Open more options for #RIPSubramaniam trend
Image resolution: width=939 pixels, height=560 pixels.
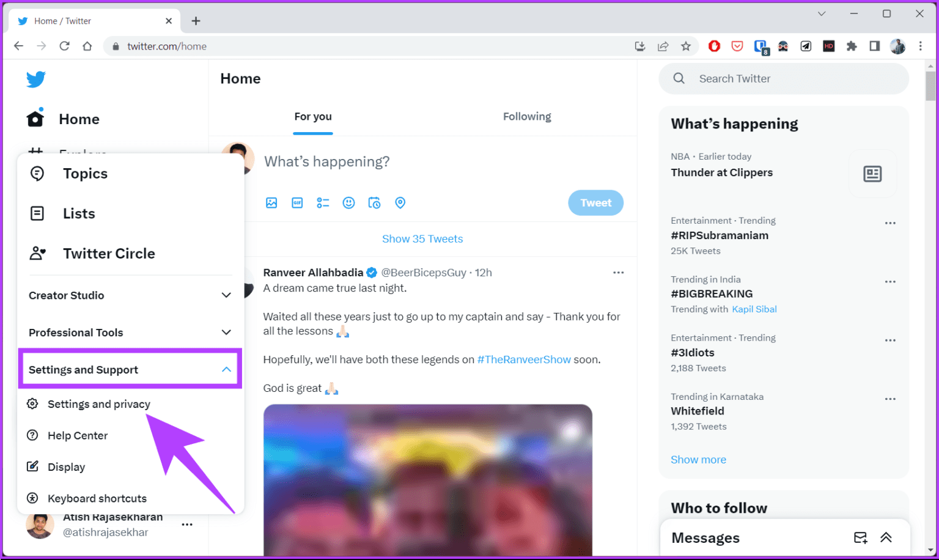pyautogui.click(x=890, y=223)
